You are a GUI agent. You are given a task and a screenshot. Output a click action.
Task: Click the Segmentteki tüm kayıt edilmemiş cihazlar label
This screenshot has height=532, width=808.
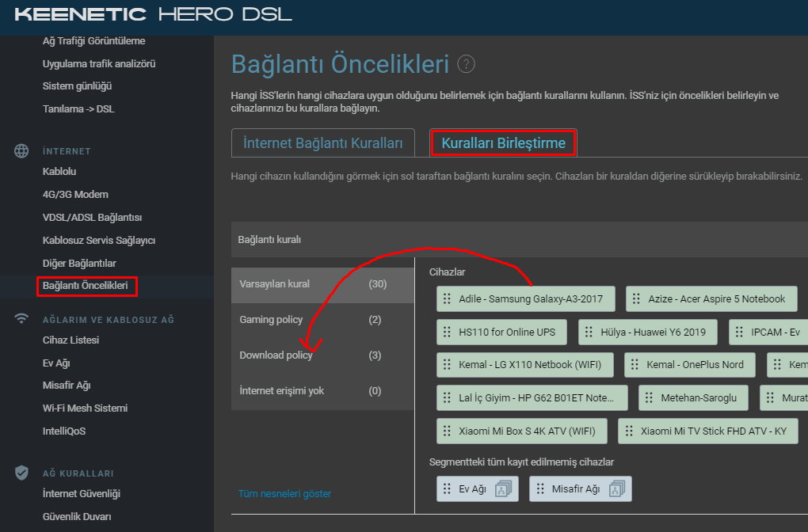pyautogui.click(x=521, y=462)
